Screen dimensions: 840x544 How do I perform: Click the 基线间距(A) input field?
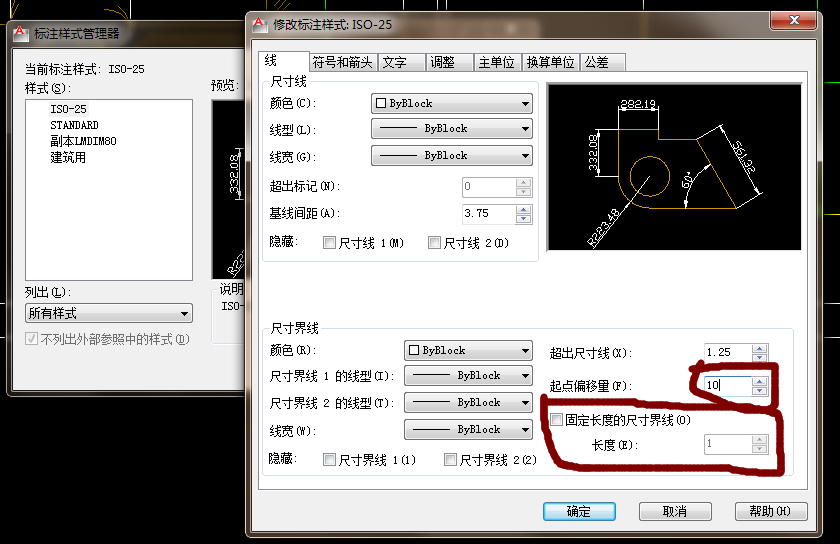tap(489, 214)
